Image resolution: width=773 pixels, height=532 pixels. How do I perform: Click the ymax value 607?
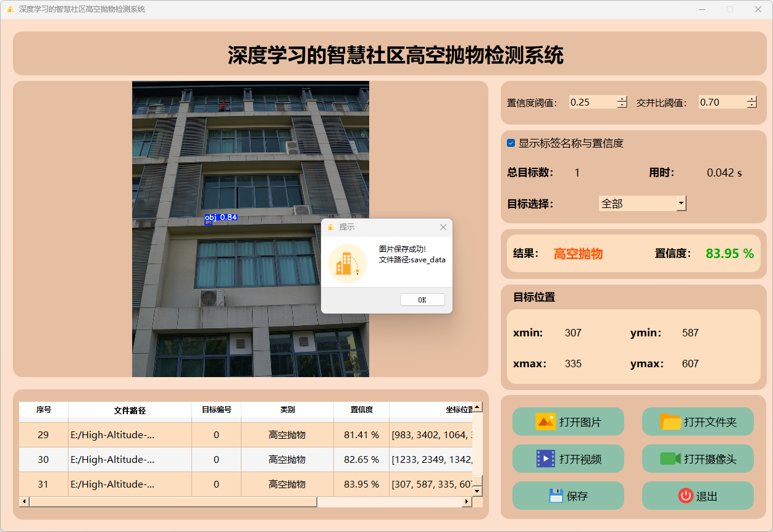pos(690,364)
